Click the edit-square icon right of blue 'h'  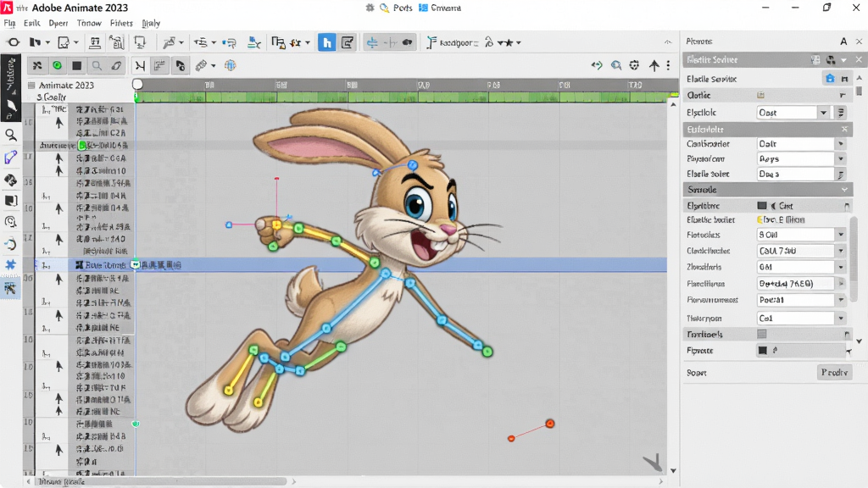pos(347,42)
